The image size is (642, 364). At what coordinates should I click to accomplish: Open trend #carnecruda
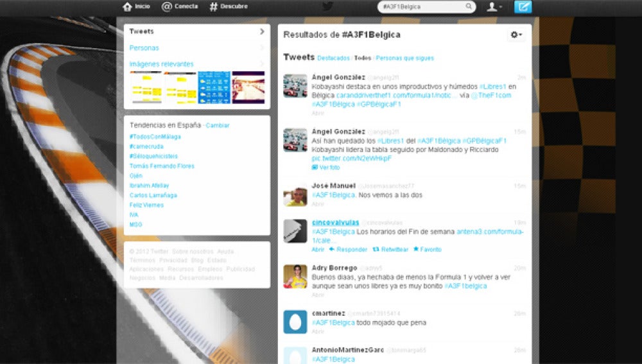coord(146,146)
